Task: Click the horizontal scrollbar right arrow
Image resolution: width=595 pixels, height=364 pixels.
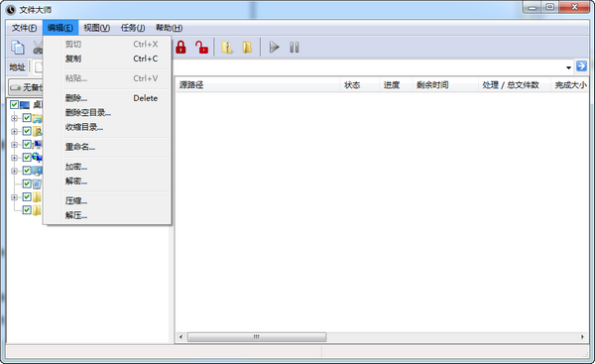Action: tap(582, 337)
